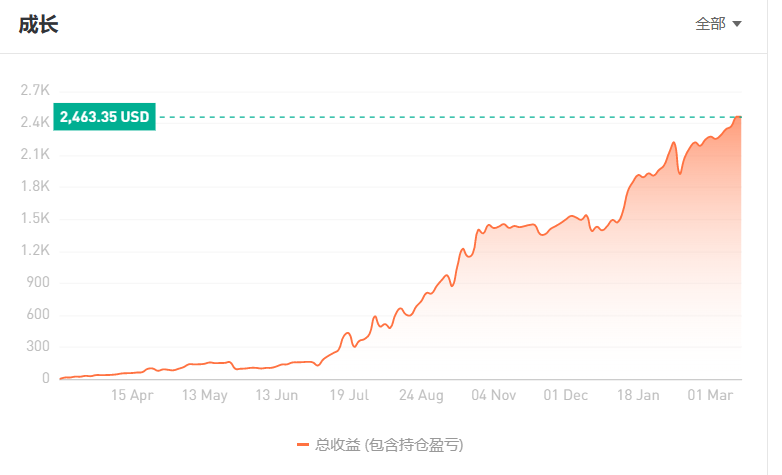Click the 2.7K y-axis label

35,90
